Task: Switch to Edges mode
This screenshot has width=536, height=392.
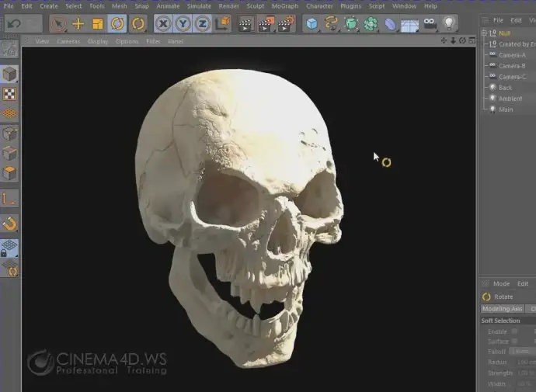Action: (9, 154)
